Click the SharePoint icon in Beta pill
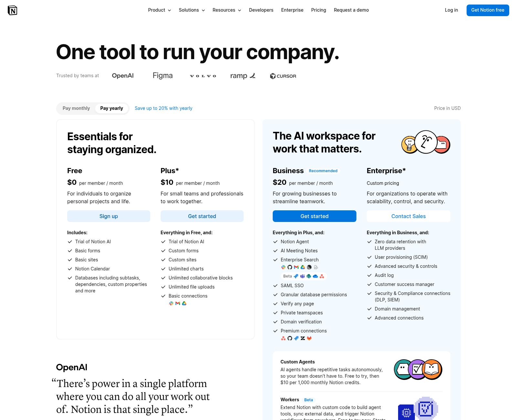Screen dimensions: 517x420 tap(309, 276)
